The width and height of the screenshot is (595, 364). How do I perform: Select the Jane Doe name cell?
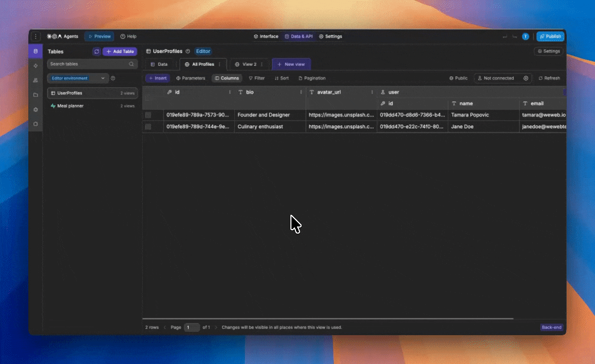click(484, 126)
